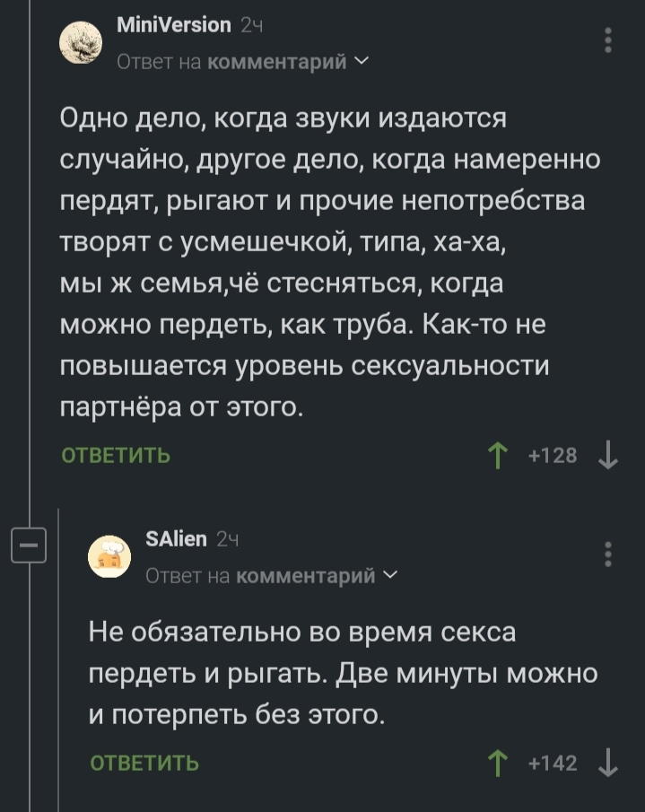Click the +128 rating counter
The image size is (645, 812).
coord(553,456)
